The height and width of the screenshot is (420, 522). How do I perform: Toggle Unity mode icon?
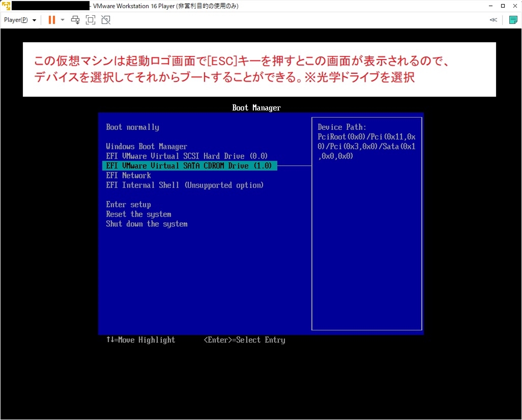106,20
